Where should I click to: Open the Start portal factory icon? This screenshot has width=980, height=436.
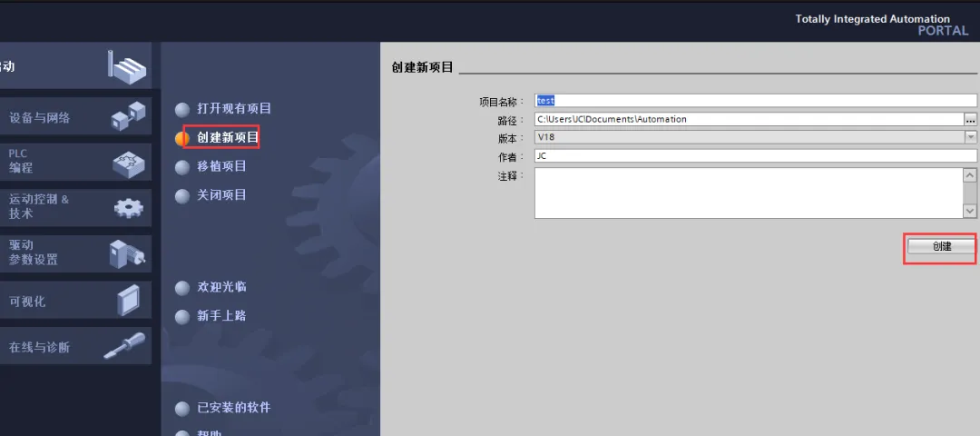[127, 67]
